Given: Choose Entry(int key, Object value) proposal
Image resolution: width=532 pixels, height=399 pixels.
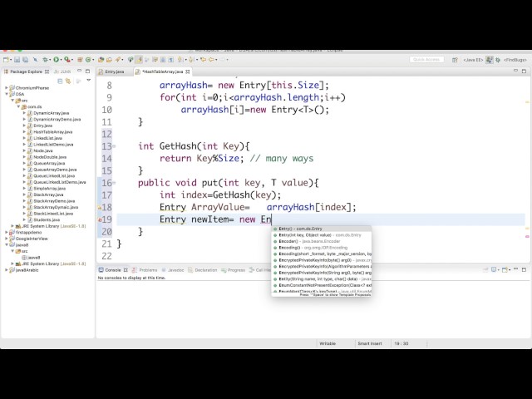Looking at the screenshot, I should point(322,234).
